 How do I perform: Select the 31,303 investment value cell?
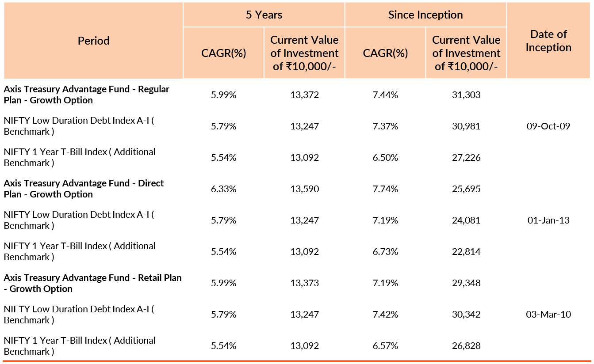(466, 95)
